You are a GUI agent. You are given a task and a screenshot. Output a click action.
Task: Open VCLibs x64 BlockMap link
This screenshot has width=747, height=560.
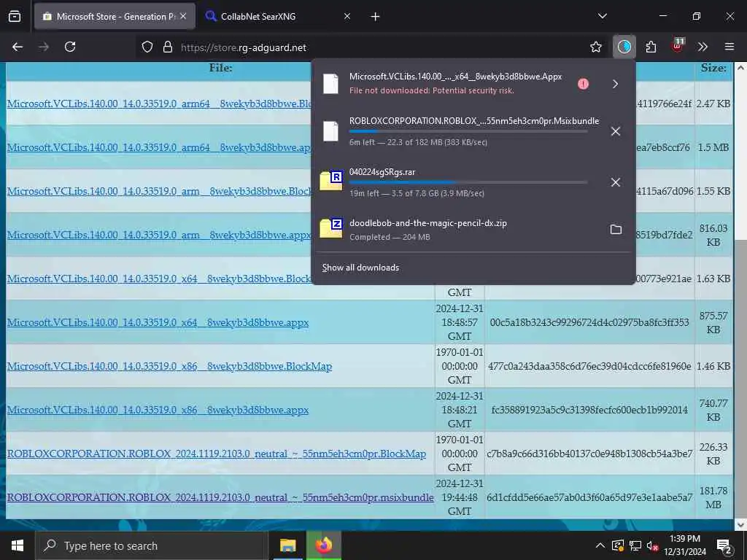tap(159, 279)
